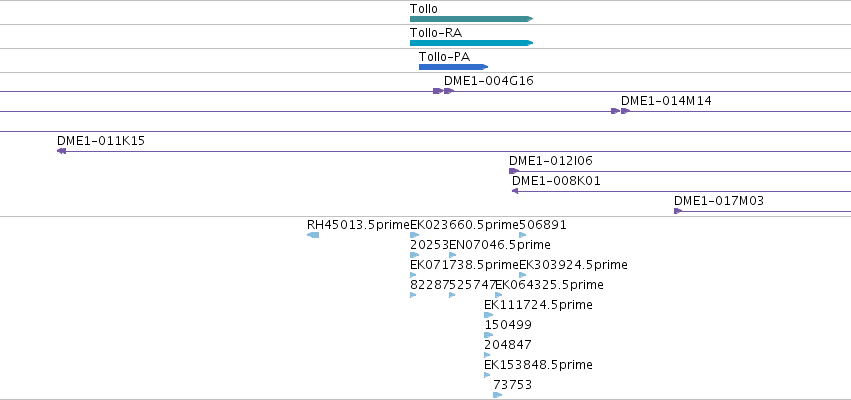The image size is (851, 400).
Task: Click the EN07046.5prime feature label
Action: tap(500, 245)
